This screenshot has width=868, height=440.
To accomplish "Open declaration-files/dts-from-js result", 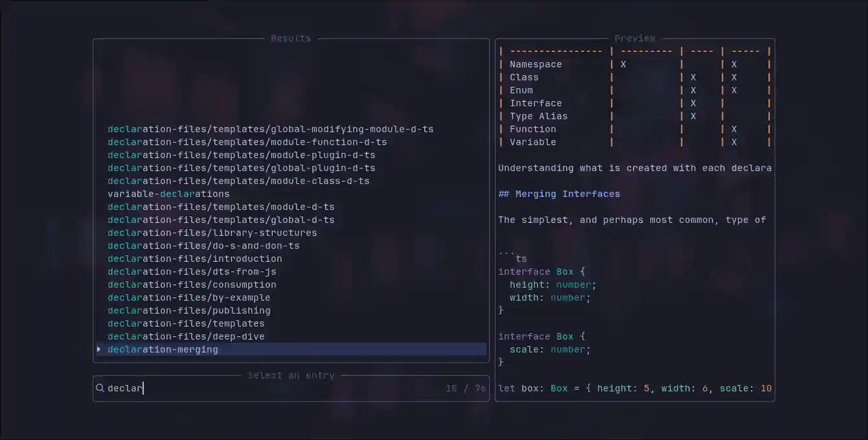I will click(x=192, y=272).
